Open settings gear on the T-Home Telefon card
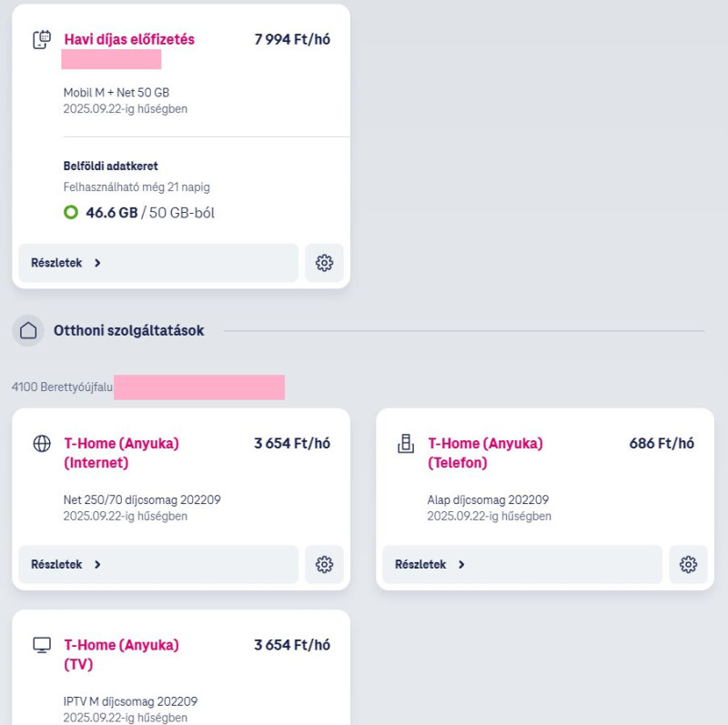The image size is (728, 725). 688,564
